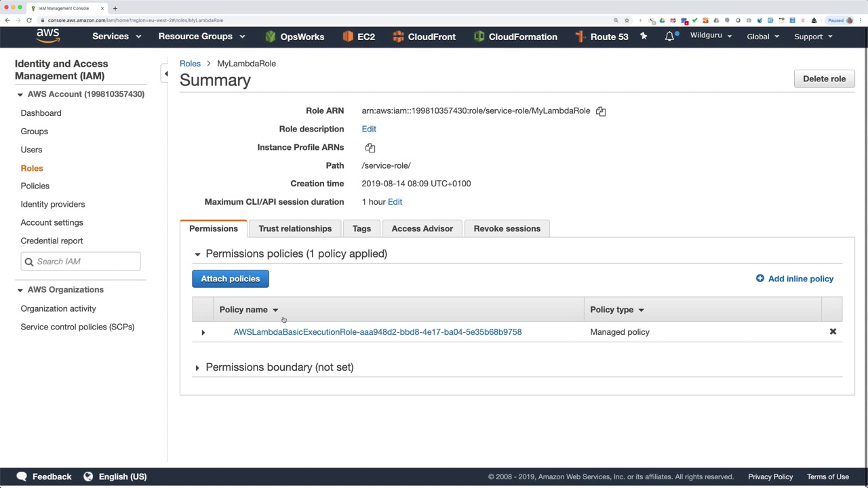This screenshot has height=488, width=868.
Task: Click the zoom magnifier icon in the address bar
Action: 616,20
